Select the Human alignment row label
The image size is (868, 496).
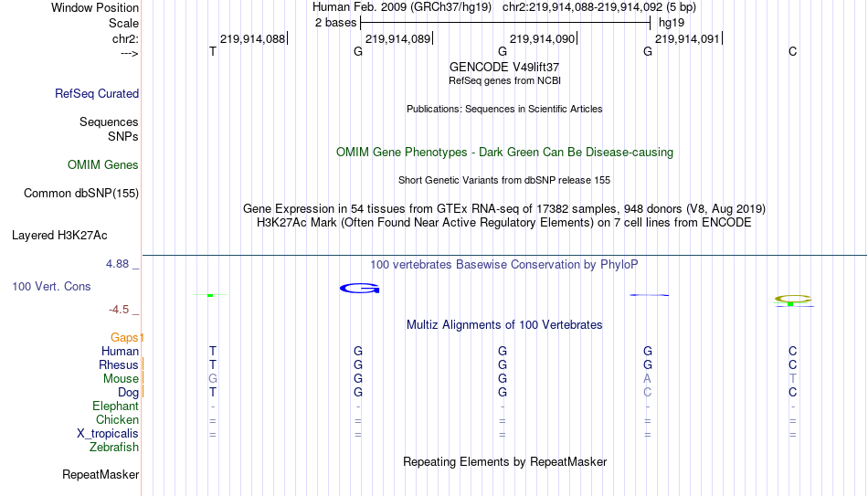pyautogui.click(x=120, y=352)
